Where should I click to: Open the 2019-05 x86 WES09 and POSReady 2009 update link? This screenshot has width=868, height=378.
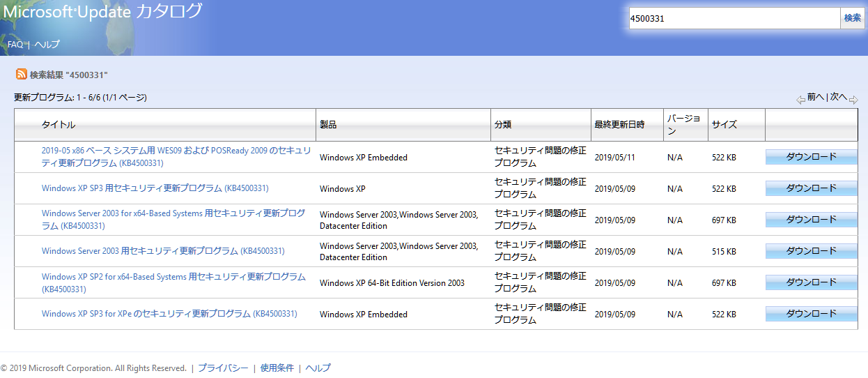(176, 157)
